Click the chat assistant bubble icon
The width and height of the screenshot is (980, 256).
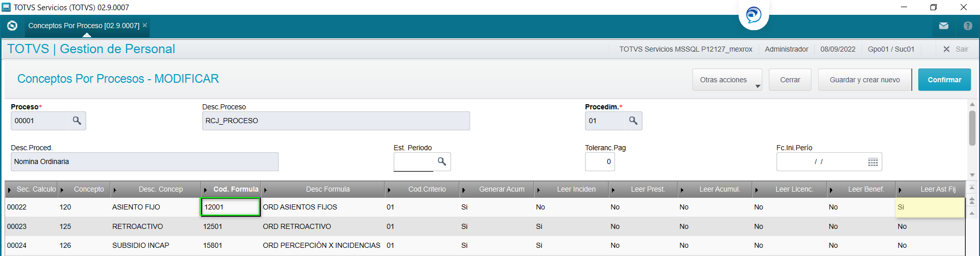tap(753, 14)
